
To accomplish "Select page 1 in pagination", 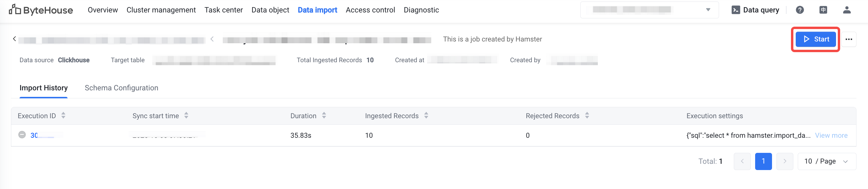I will click(763, 161).
